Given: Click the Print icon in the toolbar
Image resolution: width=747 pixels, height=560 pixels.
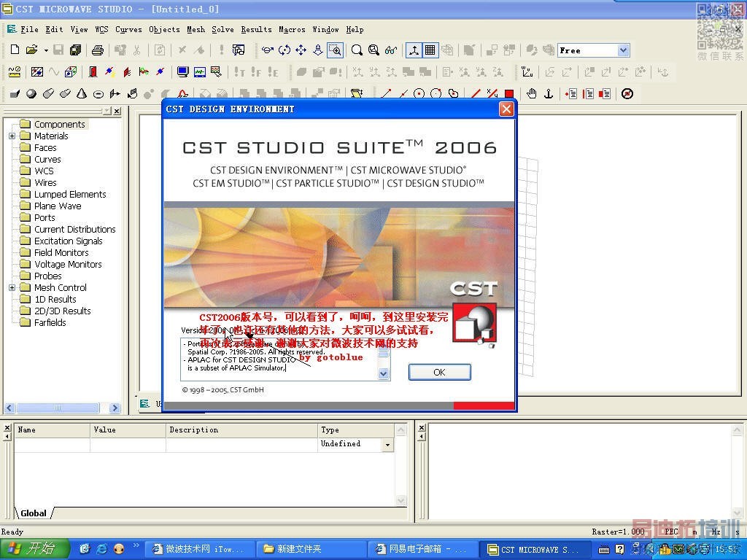Looking at the screenshot, I should 97,50.
